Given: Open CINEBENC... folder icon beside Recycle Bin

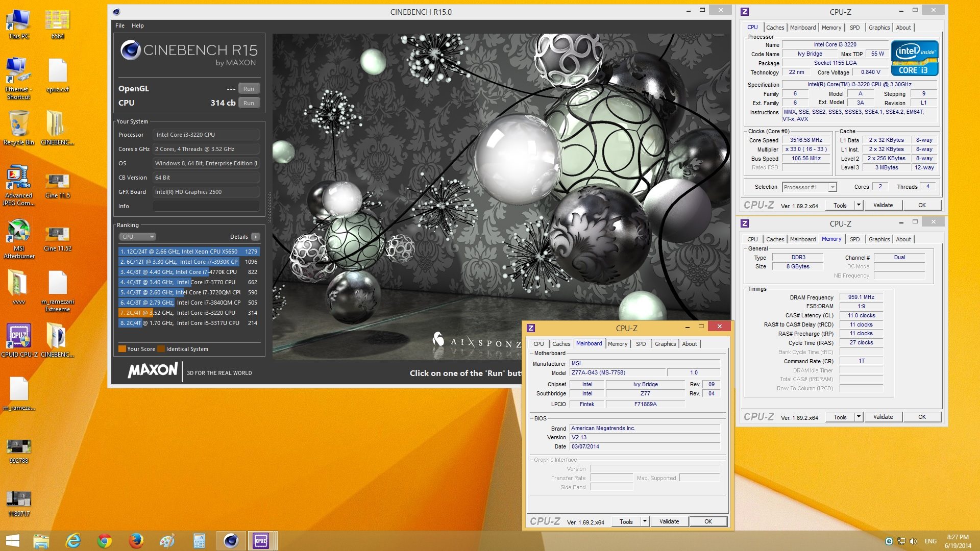Looking at the screenshot, I should click(x=57, y=128).
